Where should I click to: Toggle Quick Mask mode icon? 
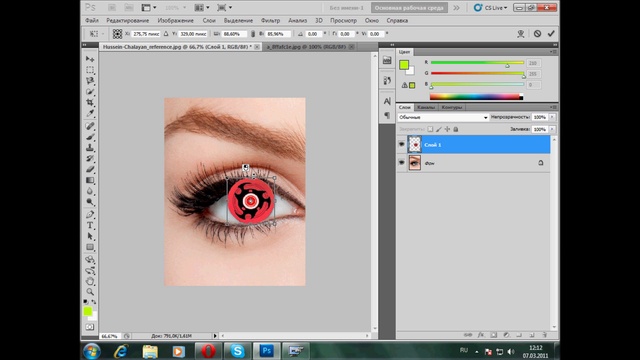click(x=90, y=327)
